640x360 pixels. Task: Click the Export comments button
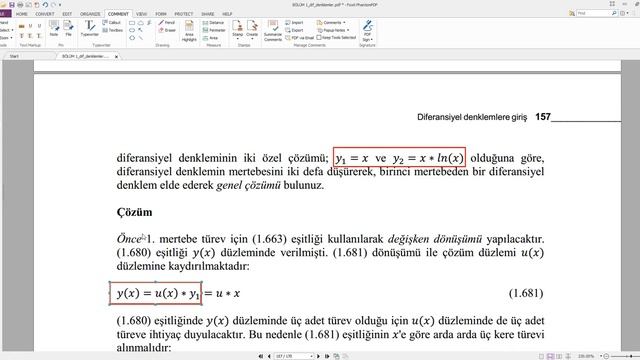pos(294,30)
